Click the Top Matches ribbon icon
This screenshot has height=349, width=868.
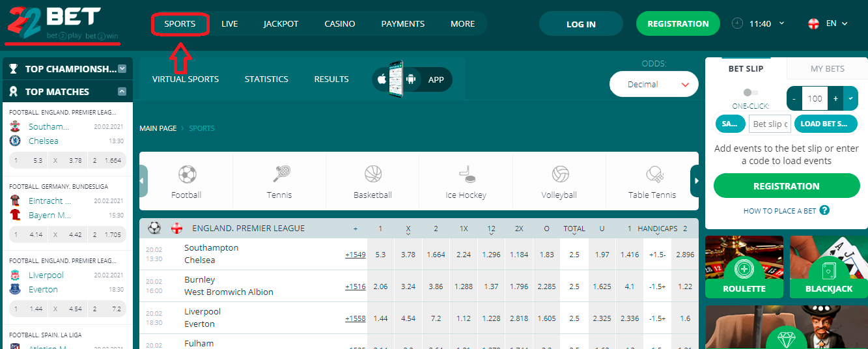(13, 91)
